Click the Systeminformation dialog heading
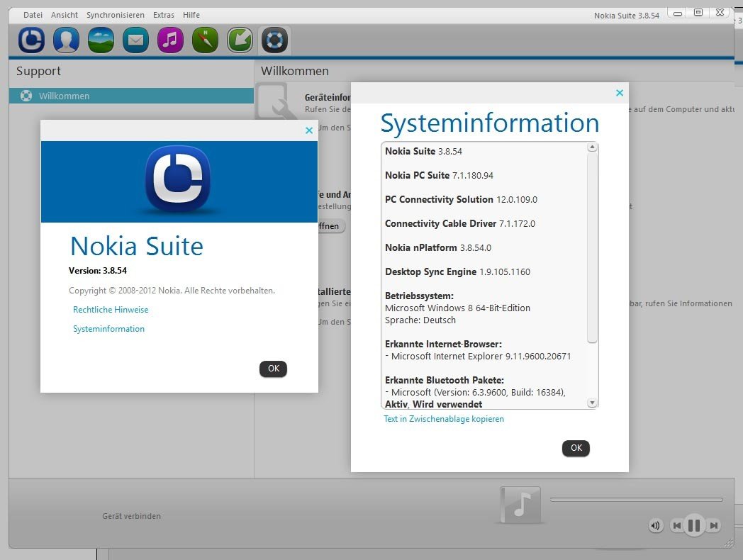Viewport: 743px width, 560px height. 490,123
